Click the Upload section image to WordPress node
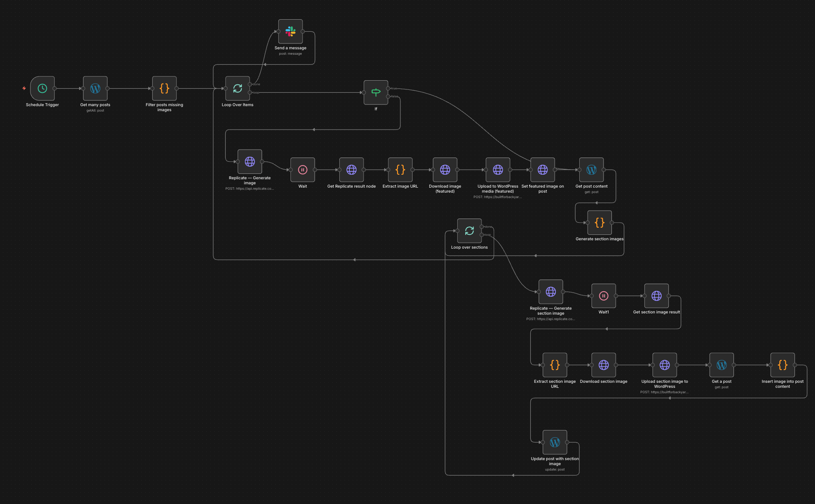 665,365
